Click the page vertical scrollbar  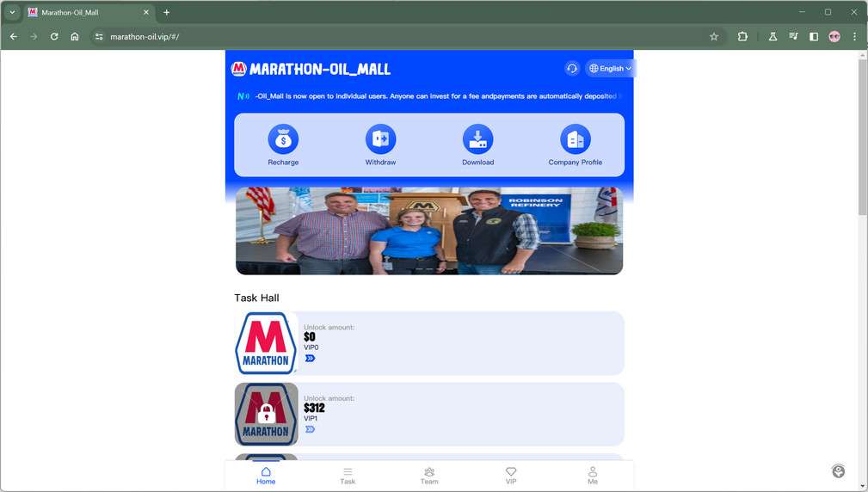click(x=863, y=136)
